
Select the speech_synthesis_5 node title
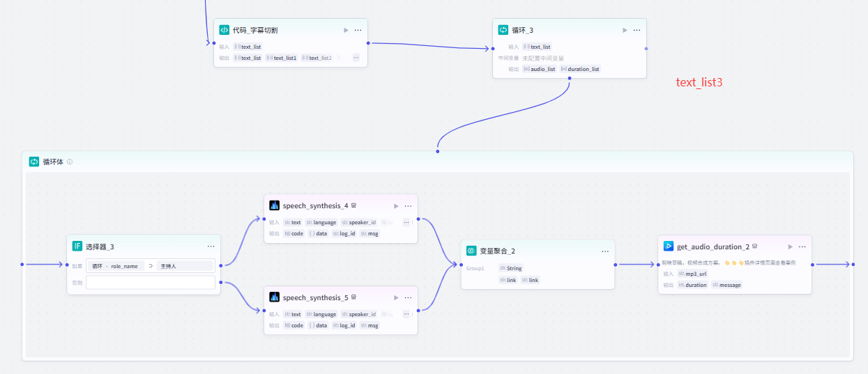click(x=315, y=297)
